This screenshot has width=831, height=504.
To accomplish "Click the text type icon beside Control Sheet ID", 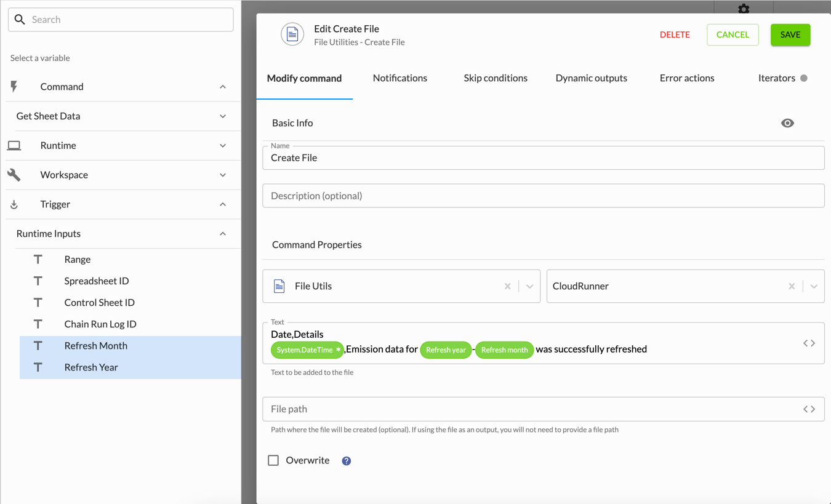I will 38,302.
